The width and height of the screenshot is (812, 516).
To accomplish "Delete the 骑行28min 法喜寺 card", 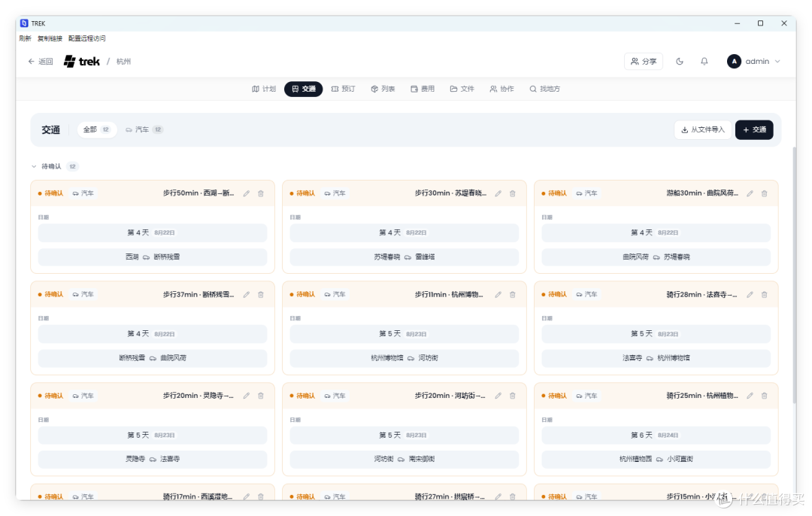I will 765,294.
